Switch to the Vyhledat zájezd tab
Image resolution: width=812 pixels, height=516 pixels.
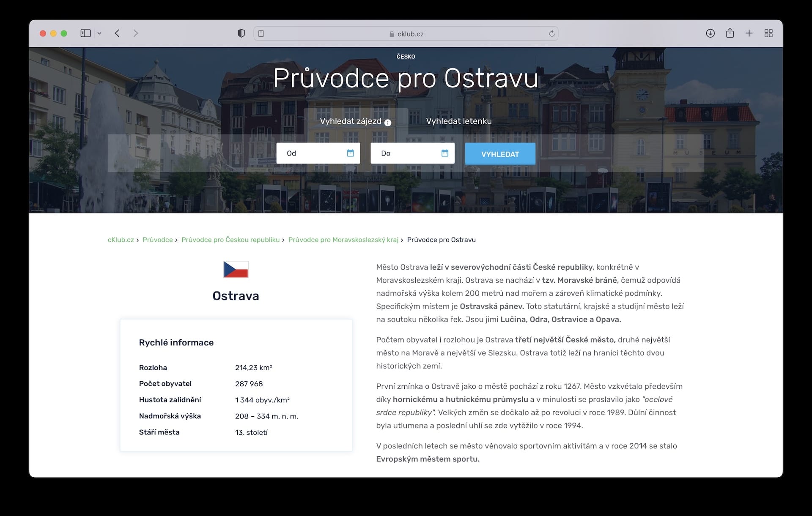coord(350,121)
